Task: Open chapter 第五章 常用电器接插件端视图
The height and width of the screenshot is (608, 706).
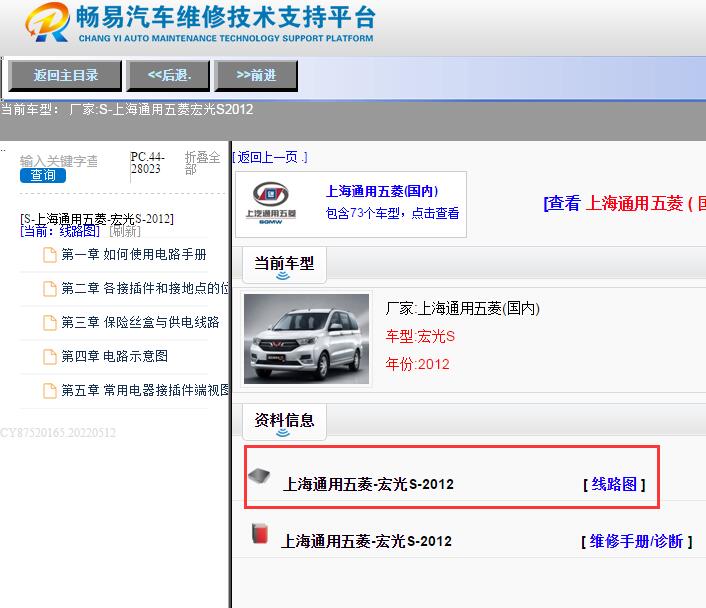Action: tap(145, 390)
